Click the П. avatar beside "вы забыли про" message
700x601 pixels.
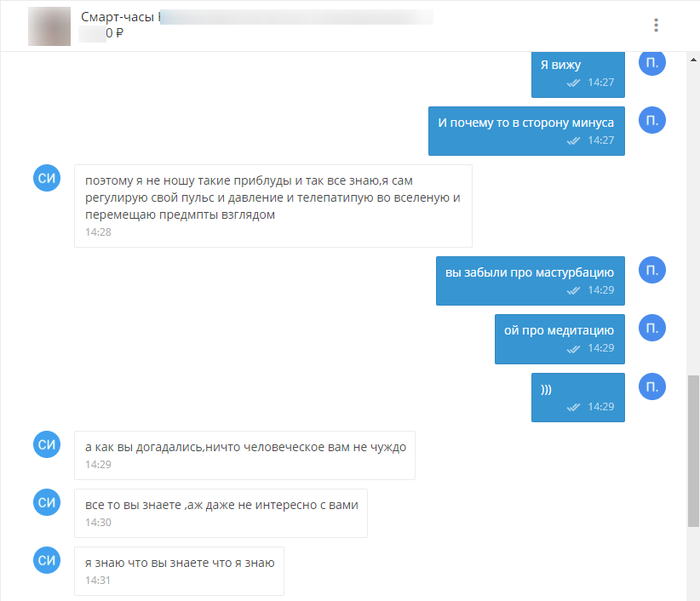click(x=652, y=270)
